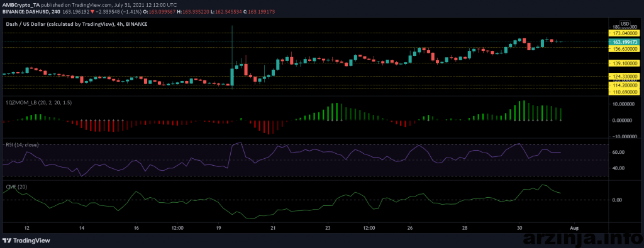The image size is (644, 248).
Task: Select the BINANCE:DASHUSD, 240 symbol label
Action: tap(31, 11)
